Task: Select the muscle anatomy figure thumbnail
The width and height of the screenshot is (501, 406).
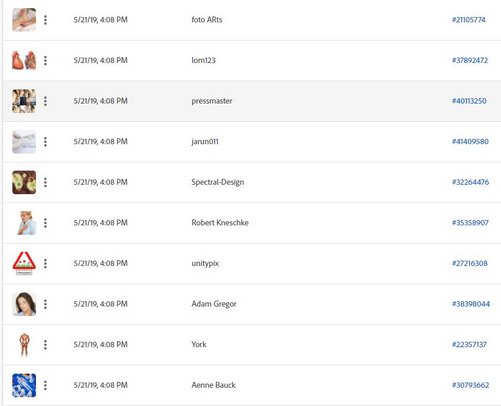Action: 24,345
